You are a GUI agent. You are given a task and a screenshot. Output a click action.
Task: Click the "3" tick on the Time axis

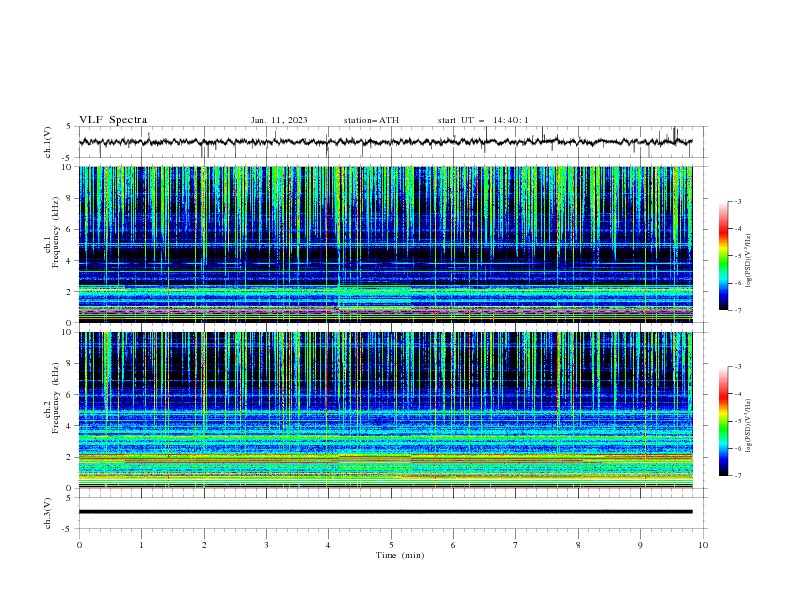266,545
